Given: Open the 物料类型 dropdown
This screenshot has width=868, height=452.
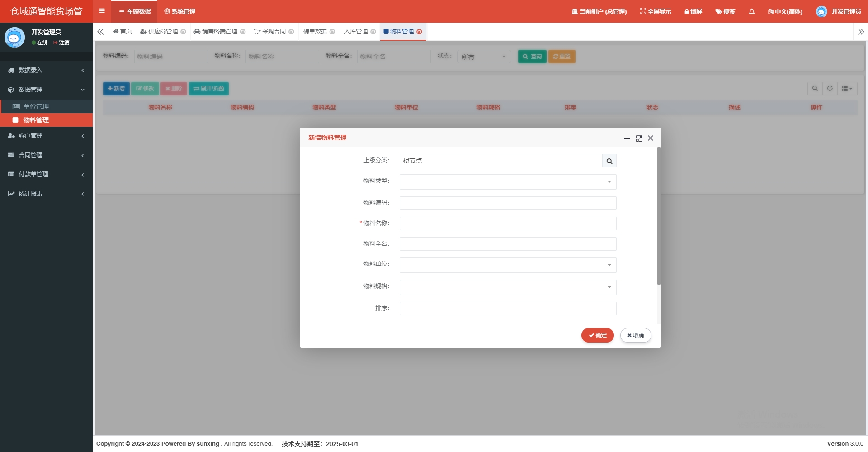Looking at the screenshot, I should (507, 182).
